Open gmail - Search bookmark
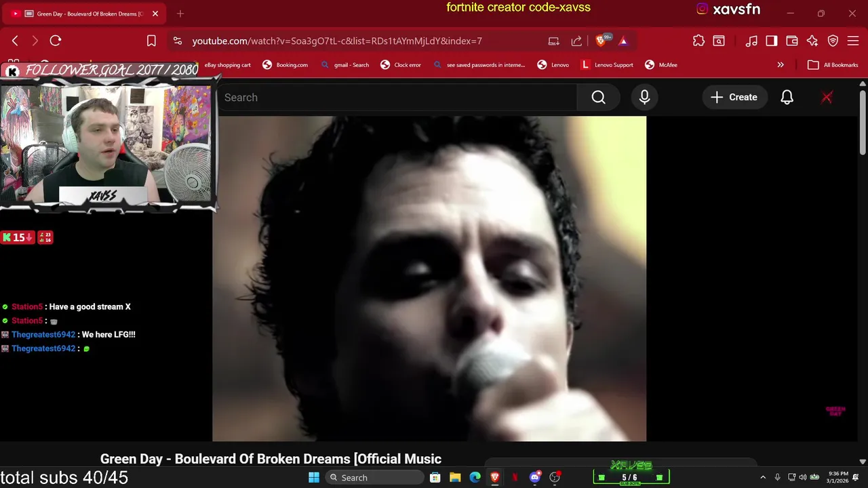Image resolution: width=868 pixels, height=488 pixels. click(345, 65)
